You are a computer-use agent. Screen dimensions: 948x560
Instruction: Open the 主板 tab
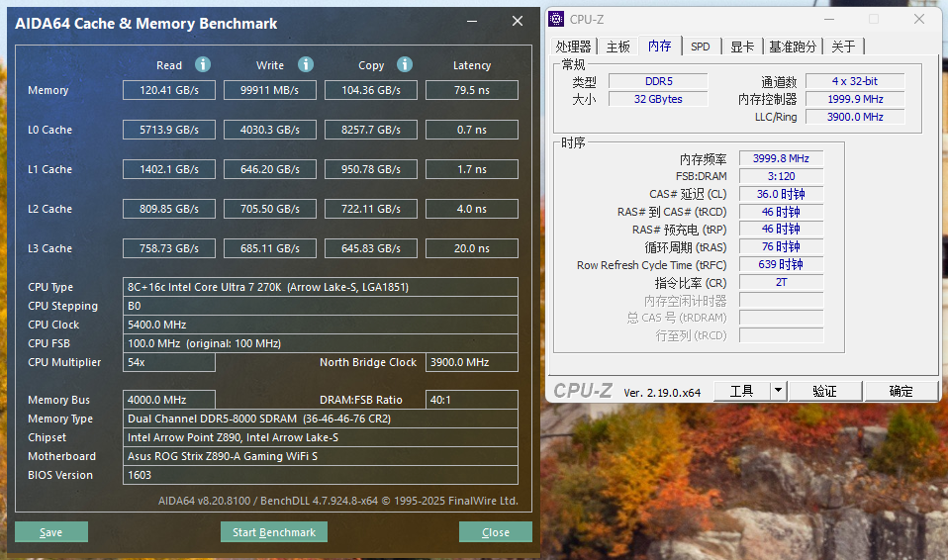point(618,47)
